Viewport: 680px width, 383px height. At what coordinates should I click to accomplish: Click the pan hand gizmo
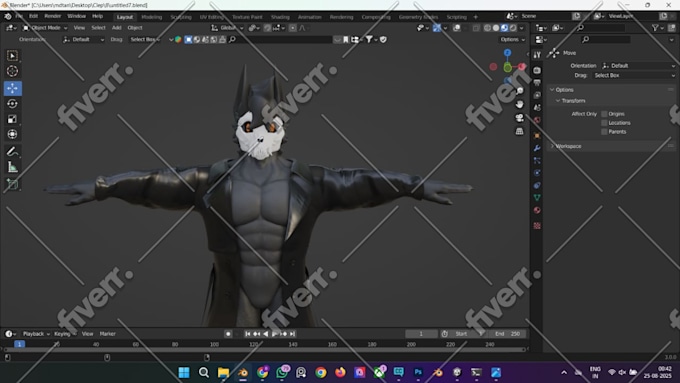(x=519, y=104)
